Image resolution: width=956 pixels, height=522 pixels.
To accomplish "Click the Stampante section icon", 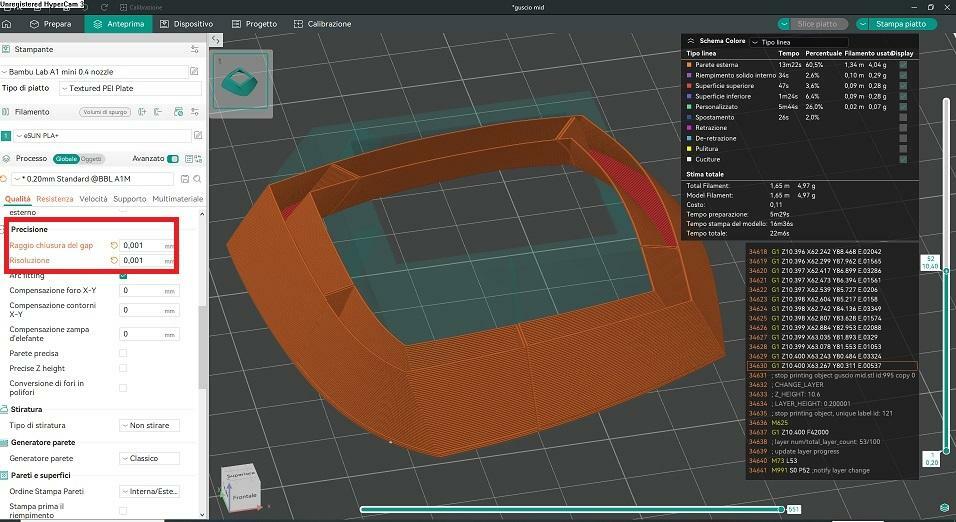I will click(5, 49).
